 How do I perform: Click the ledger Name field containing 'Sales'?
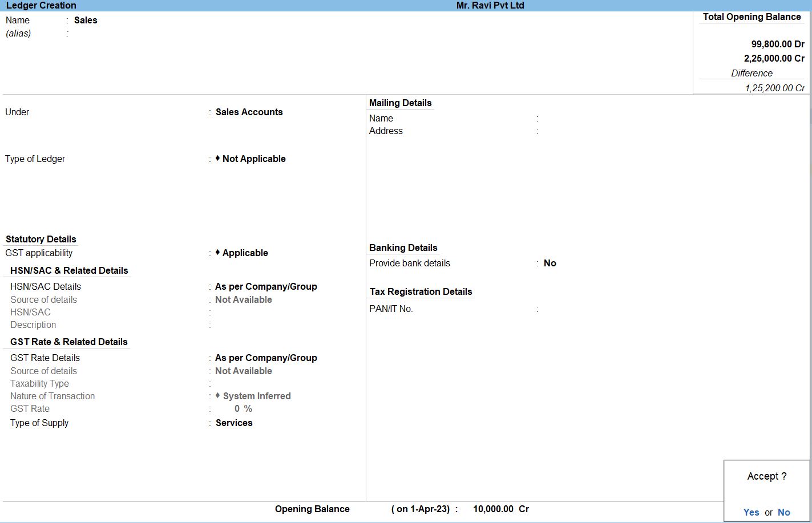tap(86, 20)
